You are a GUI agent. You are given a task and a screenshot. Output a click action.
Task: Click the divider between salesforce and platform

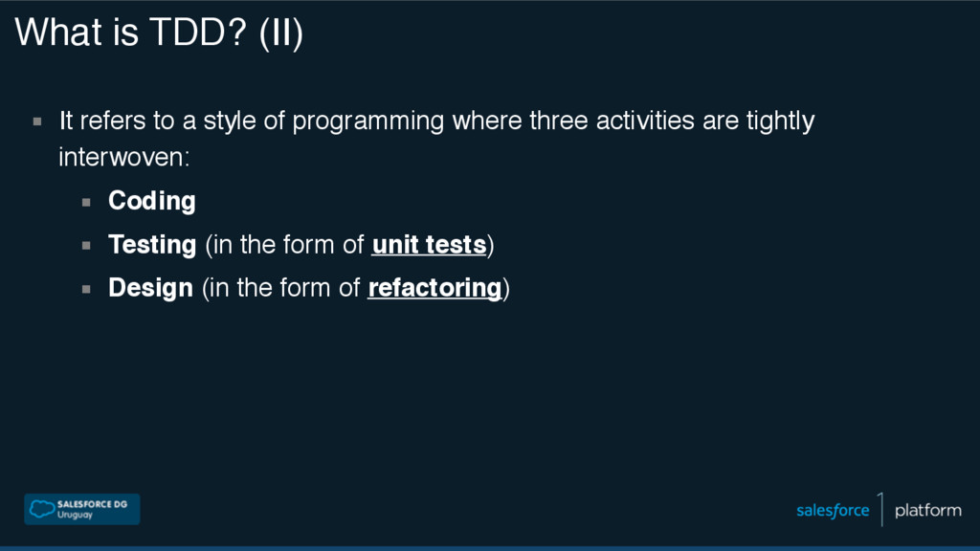pos(881,509)
